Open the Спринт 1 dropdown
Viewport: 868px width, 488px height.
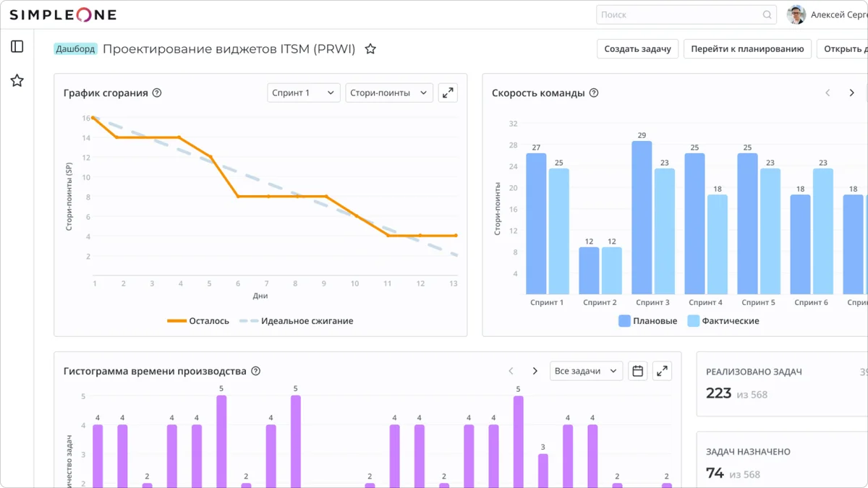tap(304, 93)
